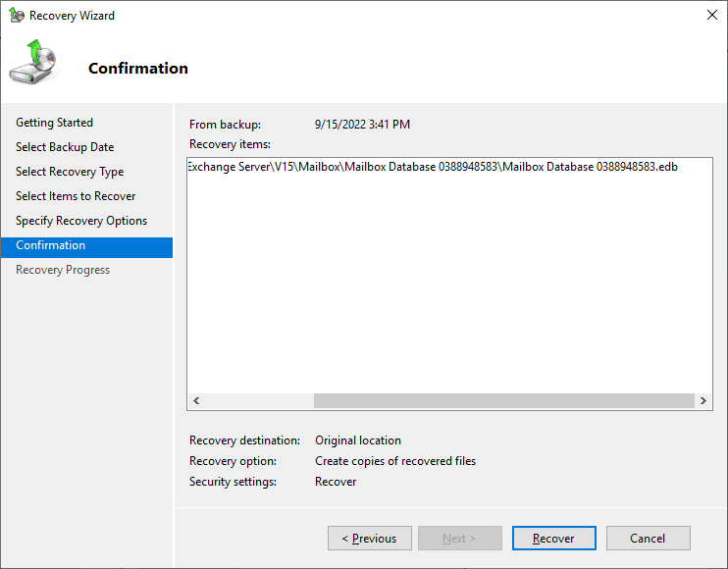The width and height of the screenshot is (728, 569).
Task: Cancel the Recovery Wizard
Action: tap(649, 538)
